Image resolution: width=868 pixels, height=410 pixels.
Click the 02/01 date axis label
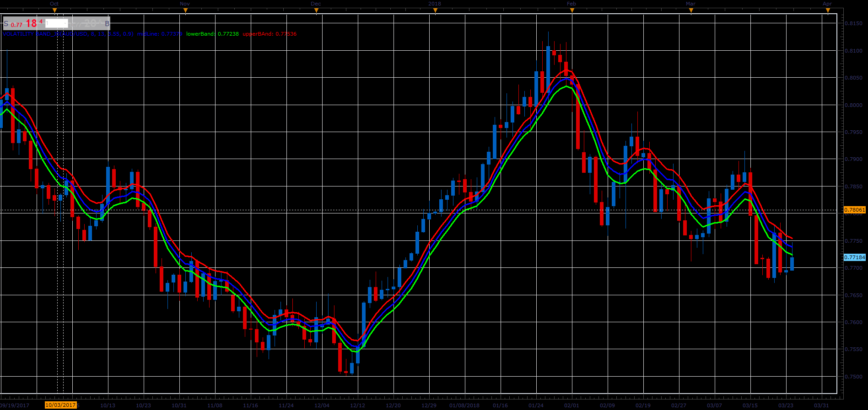pyautogui.click(x=572, y=405)
